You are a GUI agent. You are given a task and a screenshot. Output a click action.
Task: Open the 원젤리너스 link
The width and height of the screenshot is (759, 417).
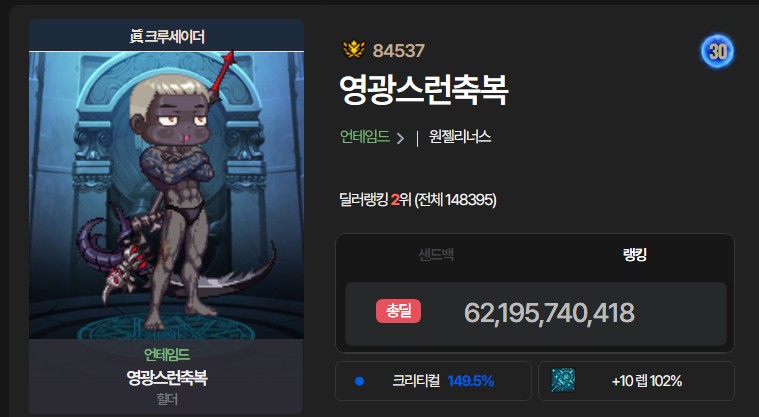[x=460, y=137]
